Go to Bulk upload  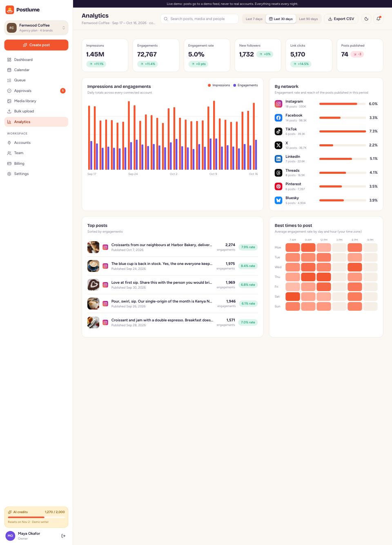[x=36, y=111]
